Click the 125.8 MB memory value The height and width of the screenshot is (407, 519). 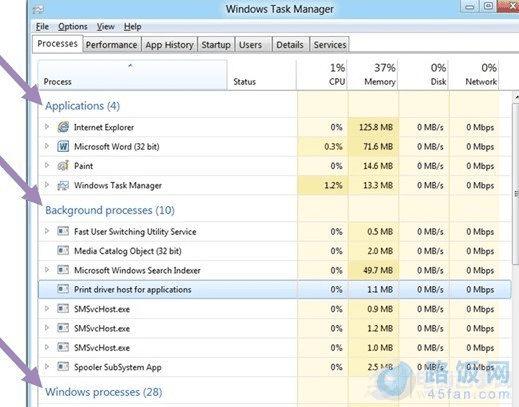(376, 127)
